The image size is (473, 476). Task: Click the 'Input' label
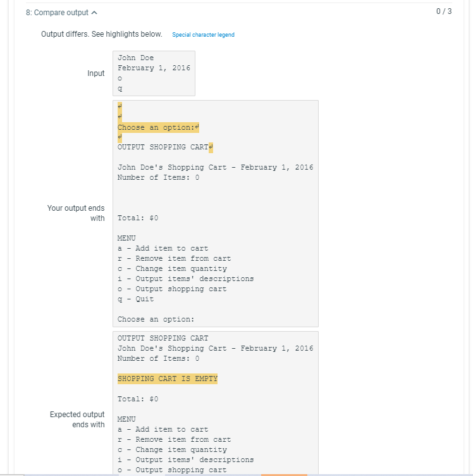(x=96, y=73)
